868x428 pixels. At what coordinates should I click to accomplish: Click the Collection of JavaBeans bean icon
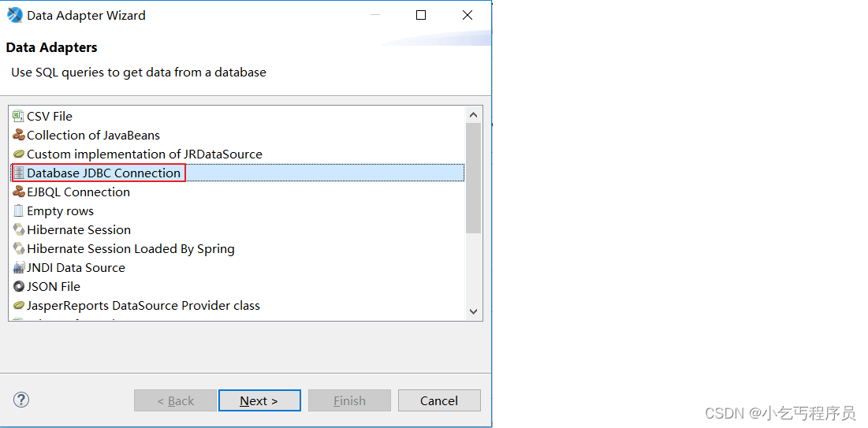(x=18, y=135)
